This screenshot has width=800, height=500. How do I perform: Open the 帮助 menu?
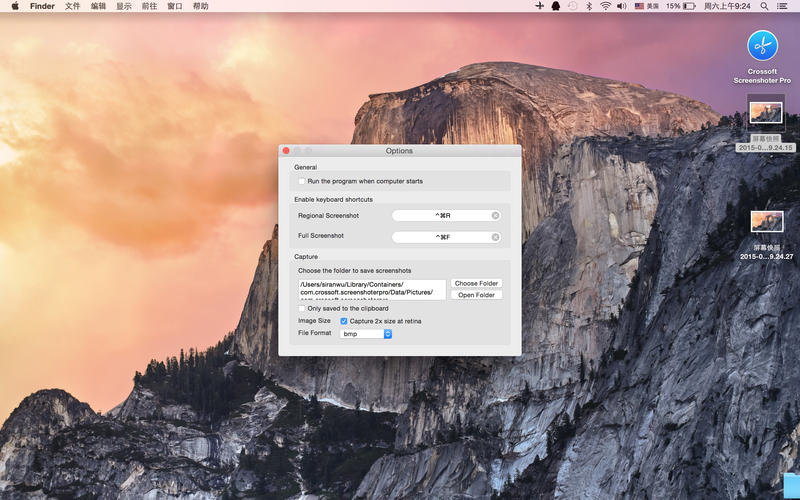coord(200,6)
